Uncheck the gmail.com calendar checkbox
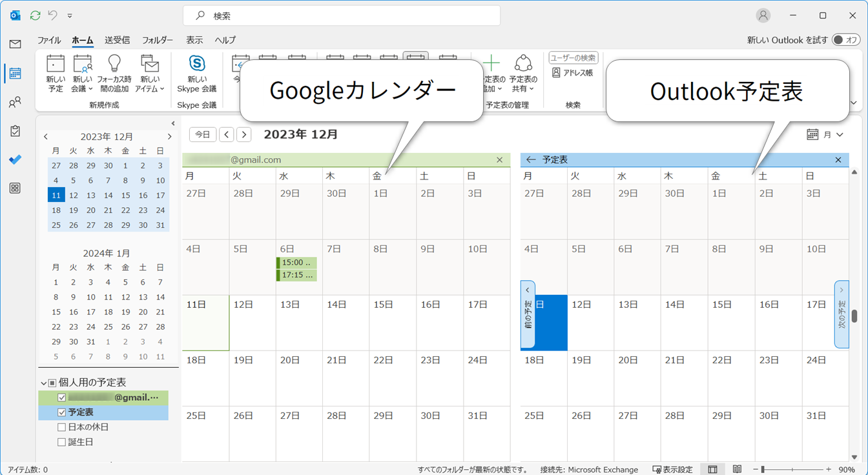Image resolution: width=868 pixels, height=475 pixels. [62, 398]
